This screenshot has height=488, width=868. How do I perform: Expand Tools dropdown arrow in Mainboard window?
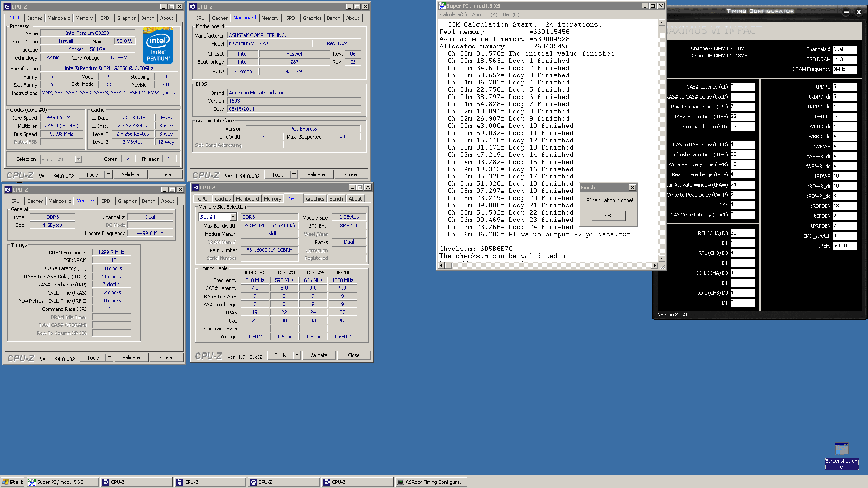click(294, 174)
